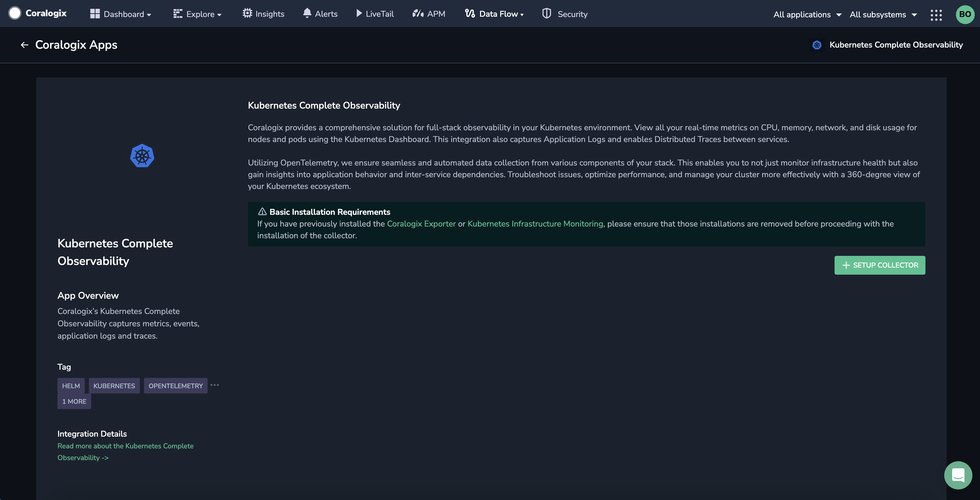Open the Alerts menu item
Screen dimensions: 980x500
(x=320, y=14)
